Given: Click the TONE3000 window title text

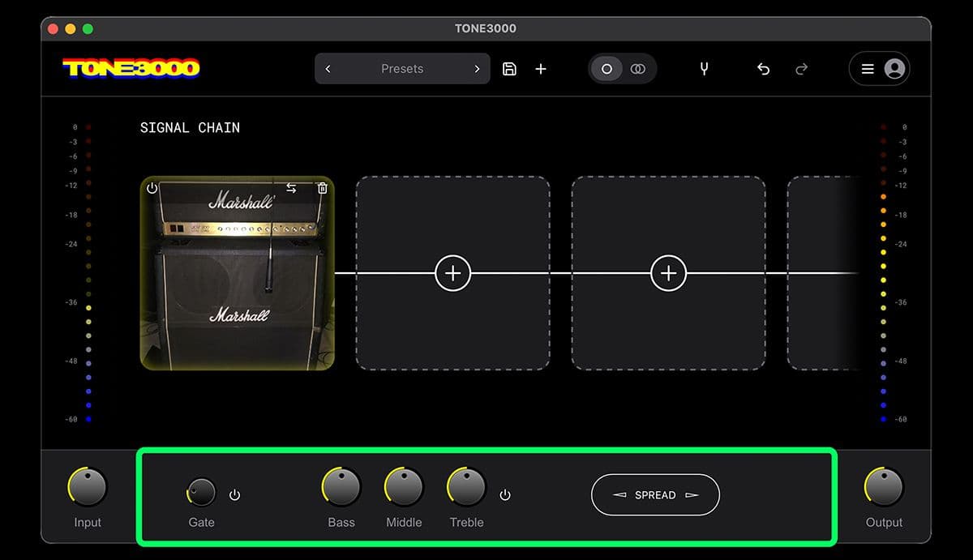Looking at the screenshot, I should pyautogui.click(x=486, y=28).
